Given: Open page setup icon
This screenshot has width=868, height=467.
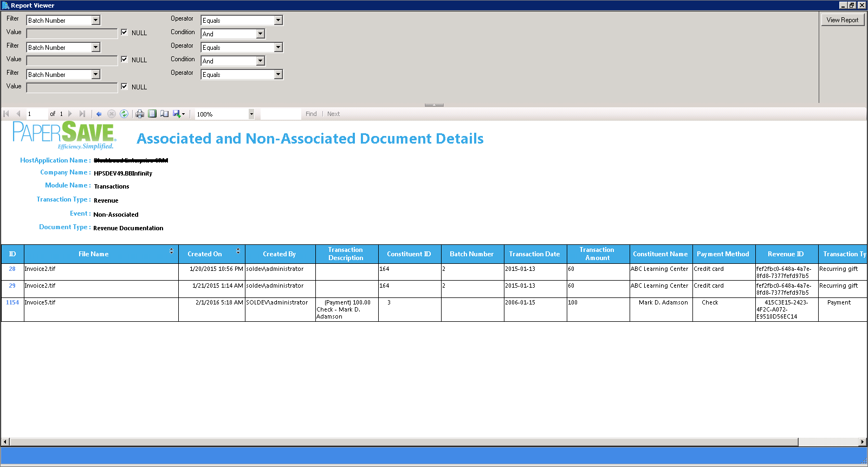Looking at the screenshot, I should (164, 114).
